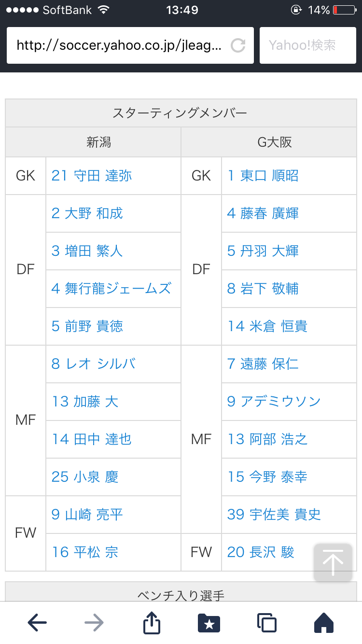Viewport: 362px width, 644px height.
Task: Open 9 アデミウソン player link
Action: (x=274, y=402)
